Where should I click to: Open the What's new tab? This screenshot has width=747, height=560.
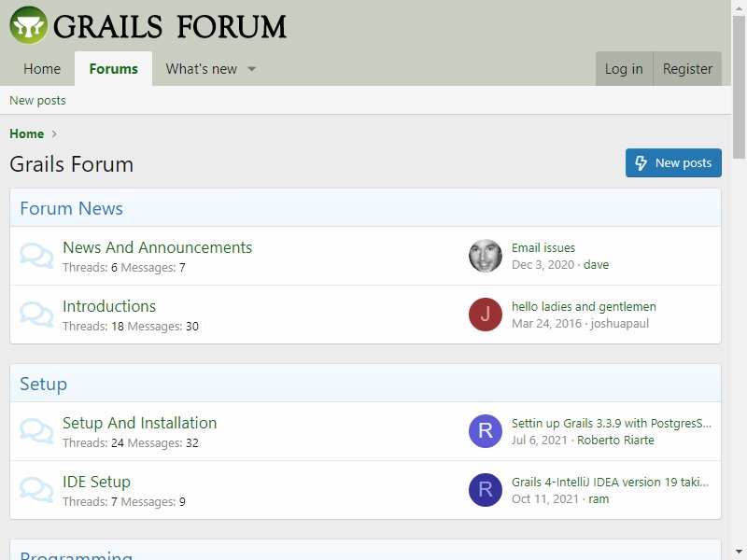click(x=201, y=69)
